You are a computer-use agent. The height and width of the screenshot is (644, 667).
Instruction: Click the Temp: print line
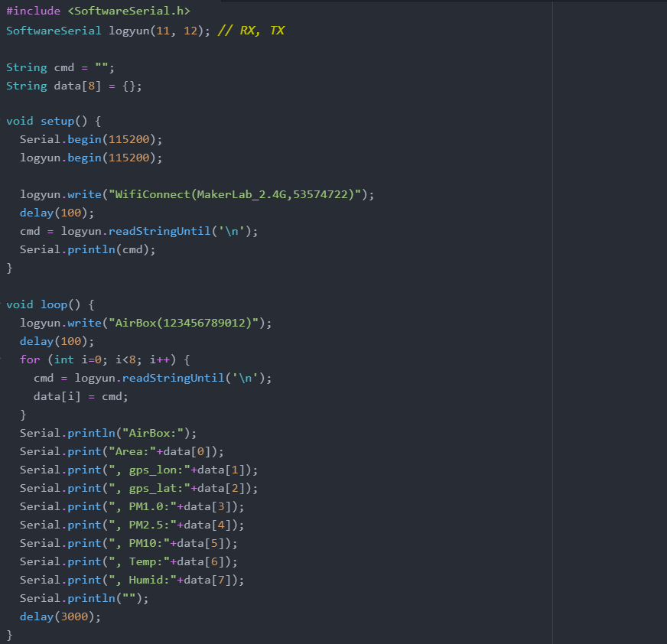coord(129,562)
